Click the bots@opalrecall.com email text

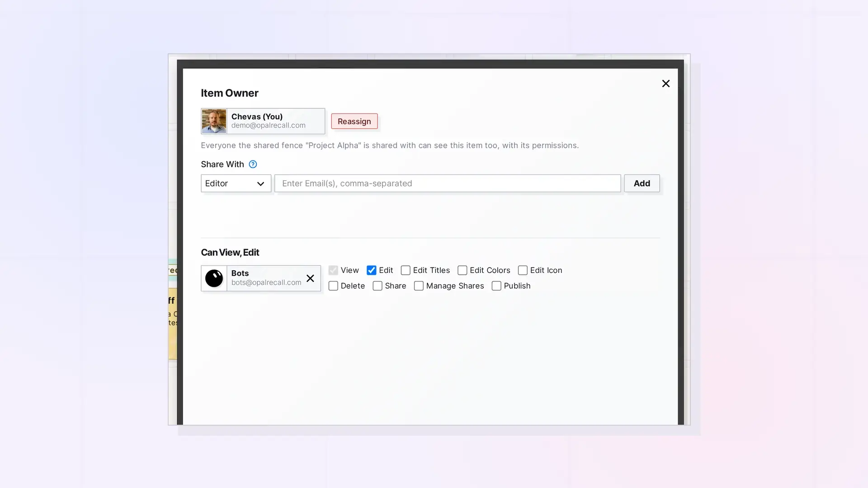point(266,282)
